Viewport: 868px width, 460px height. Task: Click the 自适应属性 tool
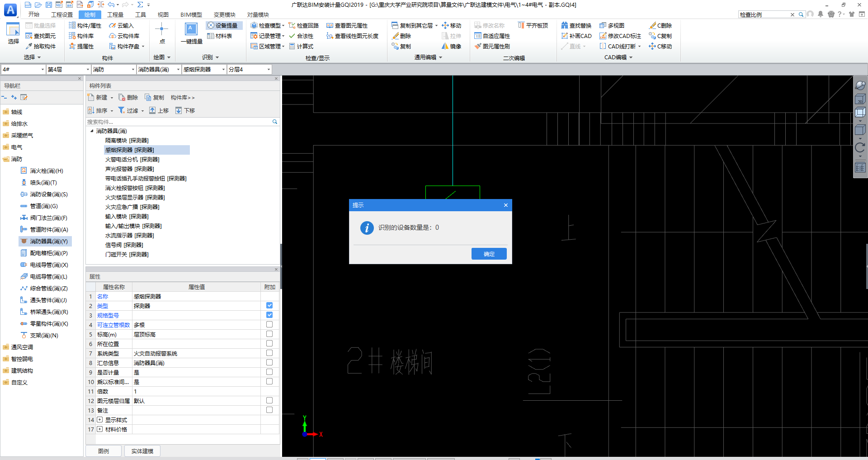pyautogui.click(x=492, y=36)
